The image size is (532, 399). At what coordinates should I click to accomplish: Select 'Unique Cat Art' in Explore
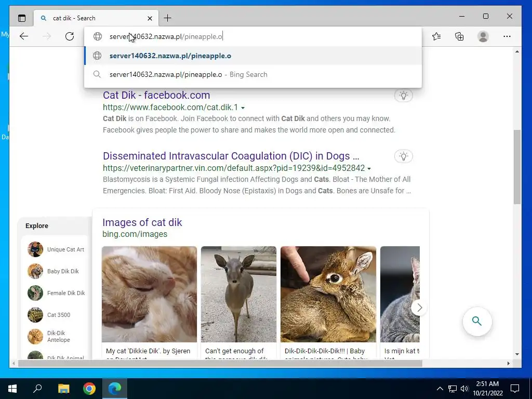56,249
